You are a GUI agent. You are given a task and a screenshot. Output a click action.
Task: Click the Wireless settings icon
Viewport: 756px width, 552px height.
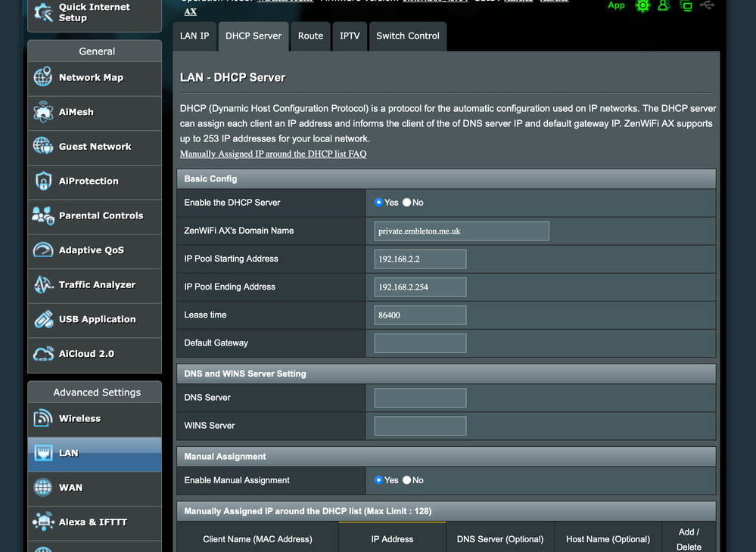coord(43,419)
